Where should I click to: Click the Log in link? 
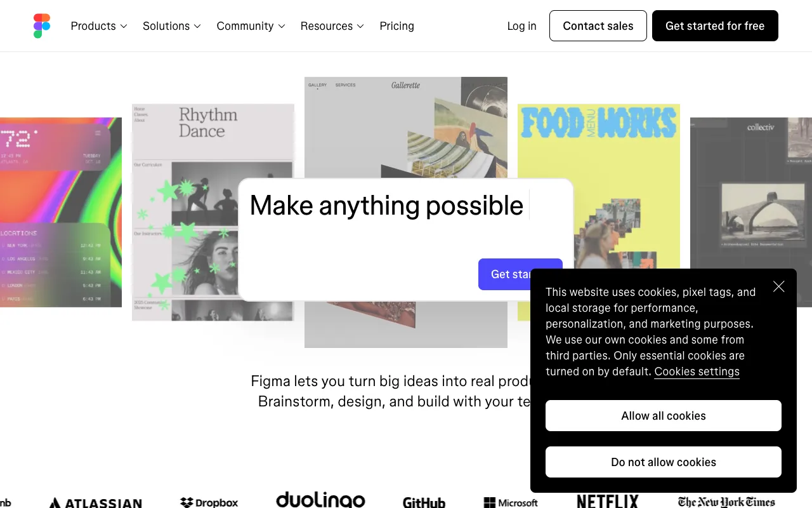(x=522, y=26)
